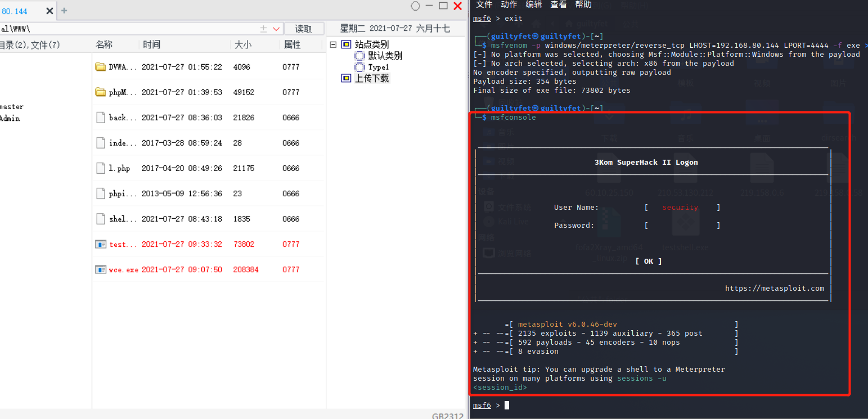868x419 pixels.
Task: Open the 编辑 menu in the terminal
Action: (534, 4)
